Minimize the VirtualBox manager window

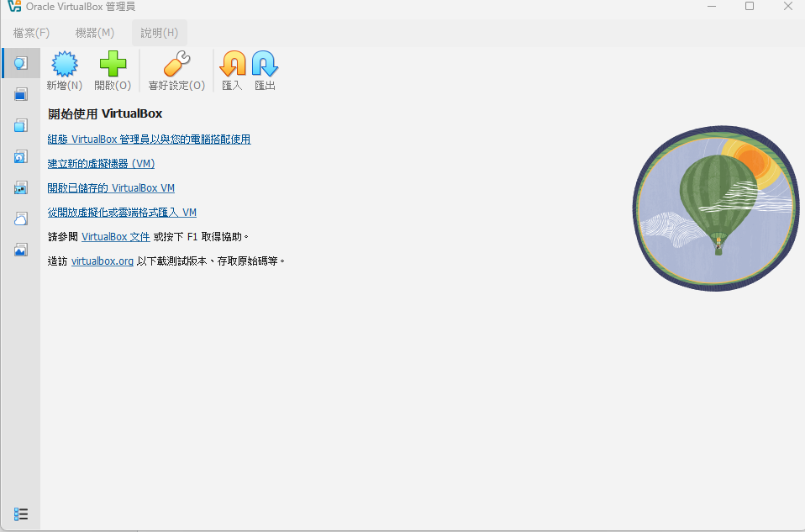(712, 6)
